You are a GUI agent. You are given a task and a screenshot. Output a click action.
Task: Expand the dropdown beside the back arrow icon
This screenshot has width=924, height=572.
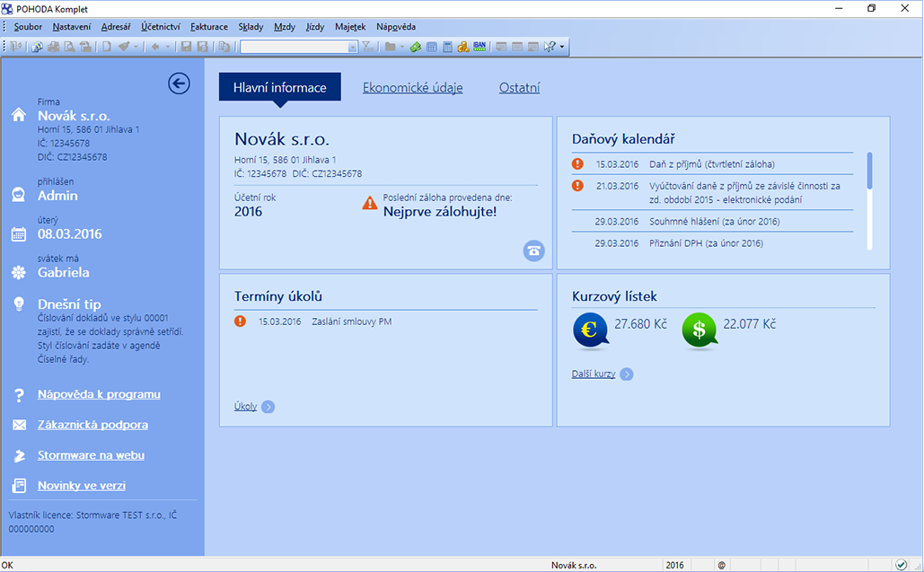(x=167, y=47)
